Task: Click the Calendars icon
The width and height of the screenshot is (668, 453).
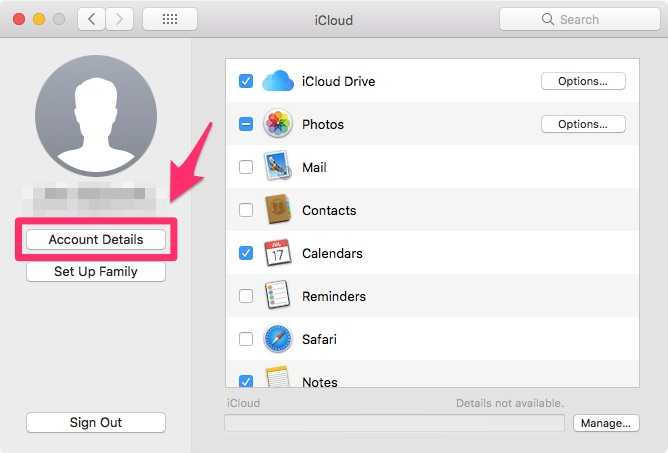Action: click(278, 253)
